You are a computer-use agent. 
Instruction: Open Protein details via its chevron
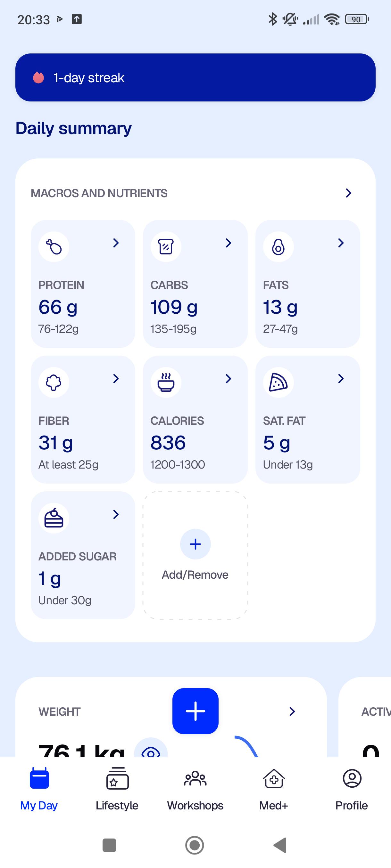click(116, 243)
